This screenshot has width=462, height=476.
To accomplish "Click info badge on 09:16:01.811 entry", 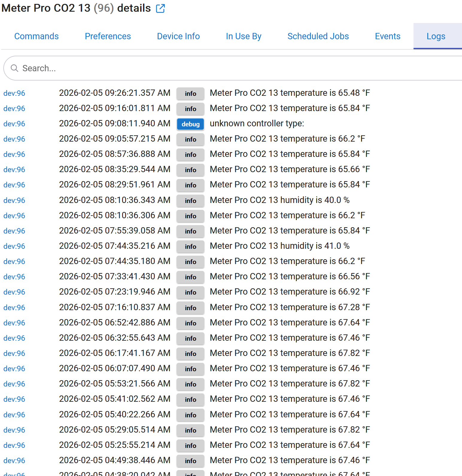I will click(190, 109).
